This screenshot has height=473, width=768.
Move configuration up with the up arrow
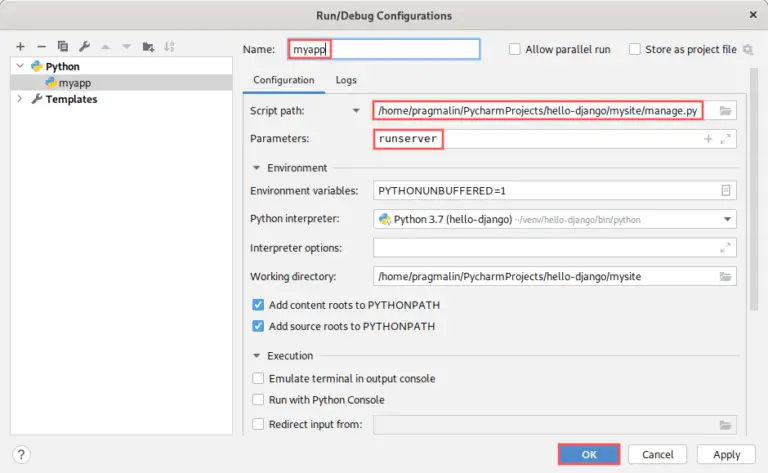coord(105,47)
